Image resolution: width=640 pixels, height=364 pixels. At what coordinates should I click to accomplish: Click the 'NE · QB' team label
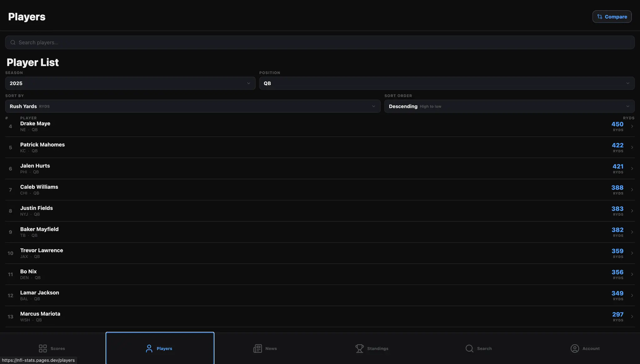(29, 130)
